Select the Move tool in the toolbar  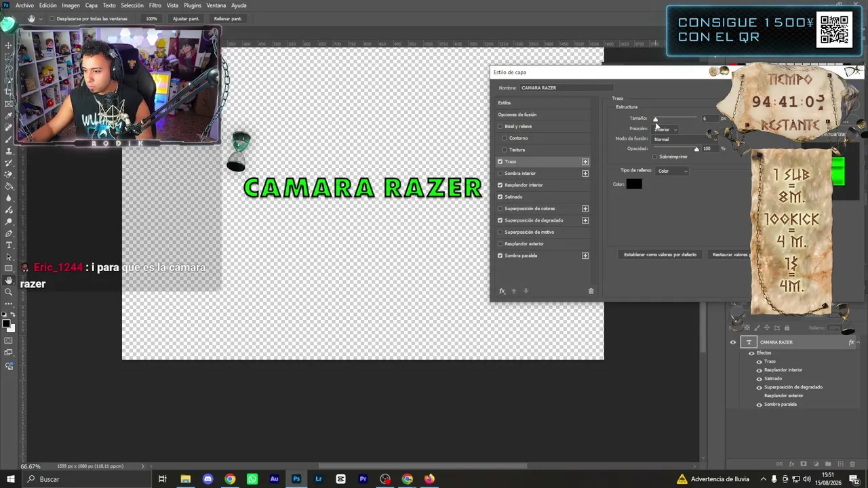9,45
